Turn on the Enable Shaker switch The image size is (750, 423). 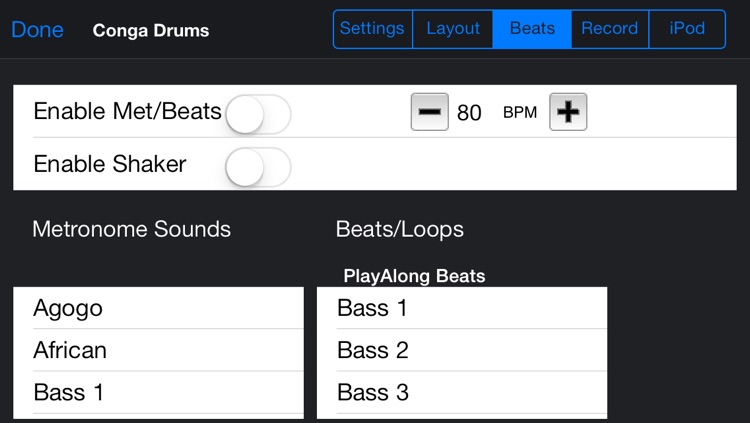(258, 167)
